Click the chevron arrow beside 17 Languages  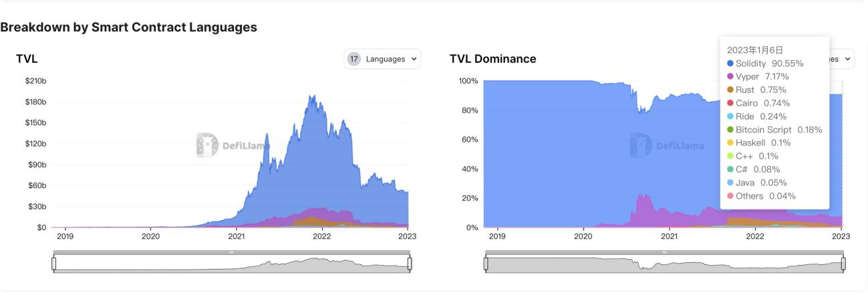414,59
